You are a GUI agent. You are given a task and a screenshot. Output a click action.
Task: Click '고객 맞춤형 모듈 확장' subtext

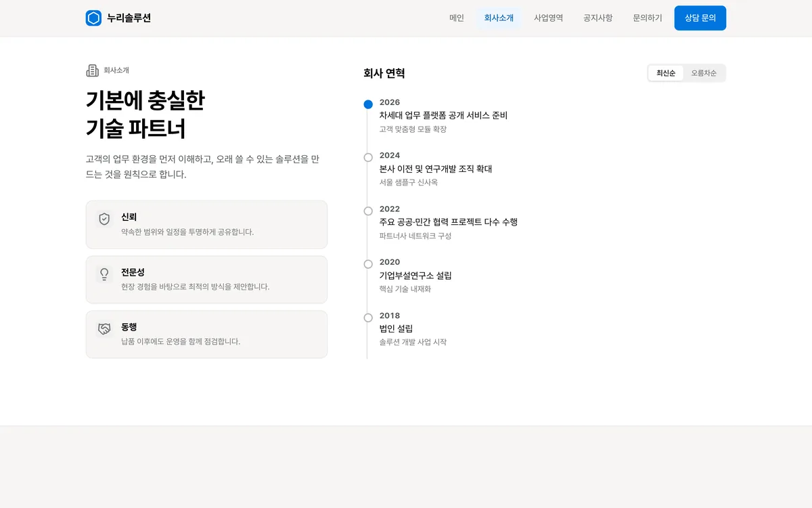pyautogui.click(x=413, y=129)
